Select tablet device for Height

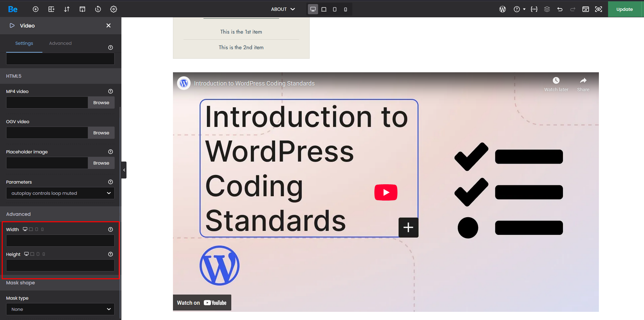38,254
